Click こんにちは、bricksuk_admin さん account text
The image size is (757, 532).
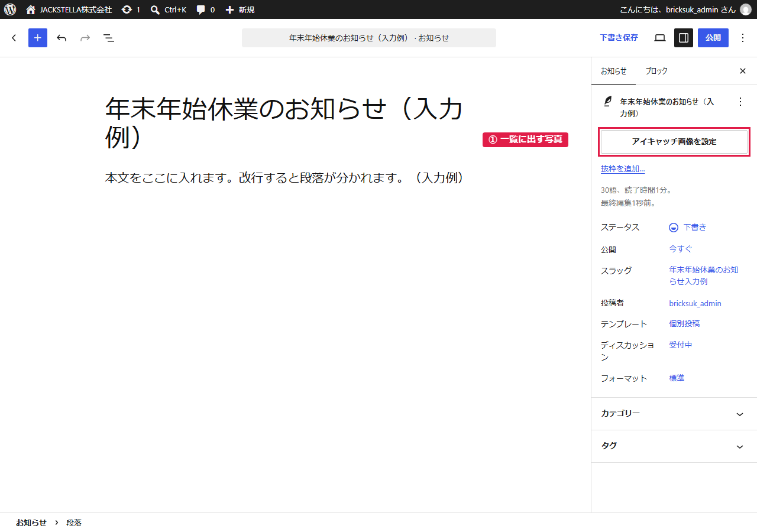coord(678,9)
